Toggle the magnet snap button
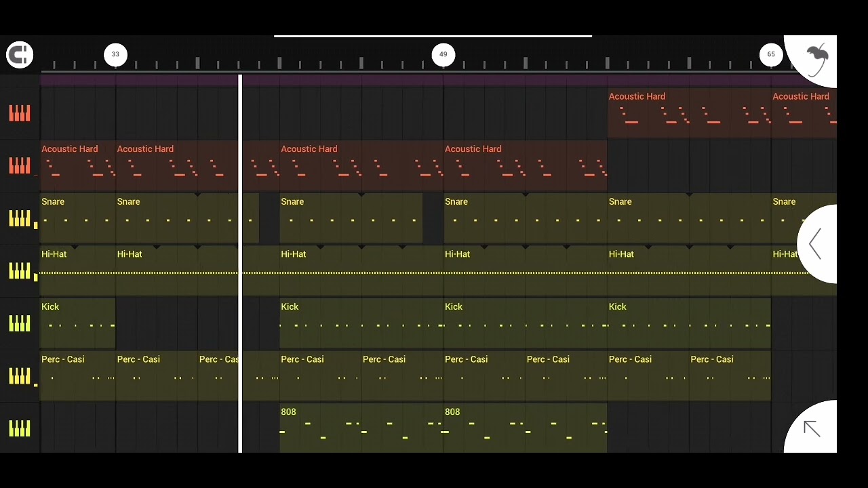Screen dimensions: 868x488 pos(20,54)
